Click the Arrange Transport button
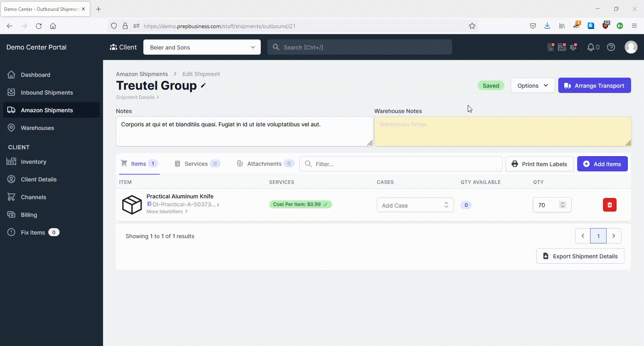 (x=594, y=85)
